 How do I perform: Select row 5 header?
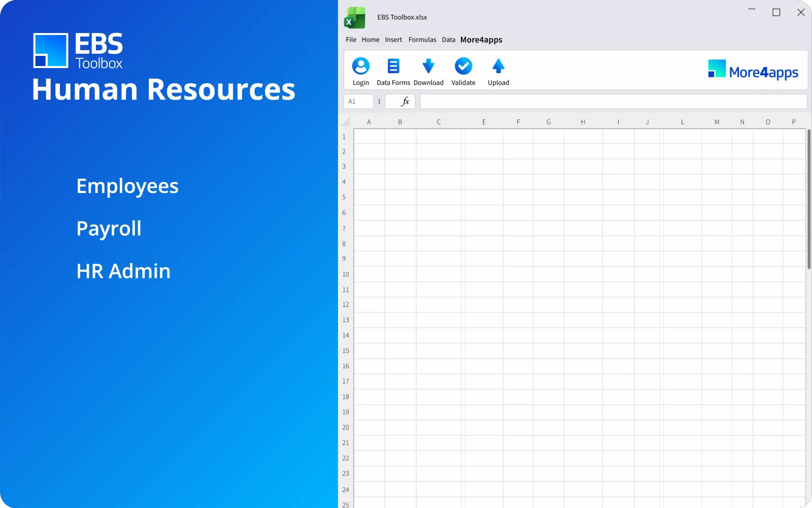pyautogui.click(x=344, y=197)
